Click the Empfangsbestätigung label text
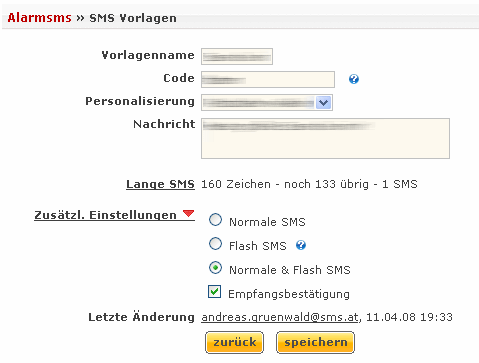 [x=289, y=294]
